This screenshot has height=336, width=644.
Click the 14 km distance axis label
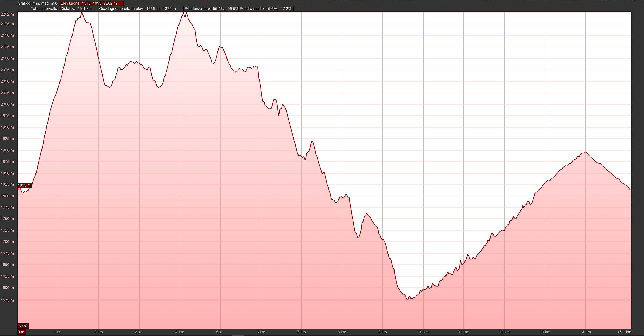(585, 332)
